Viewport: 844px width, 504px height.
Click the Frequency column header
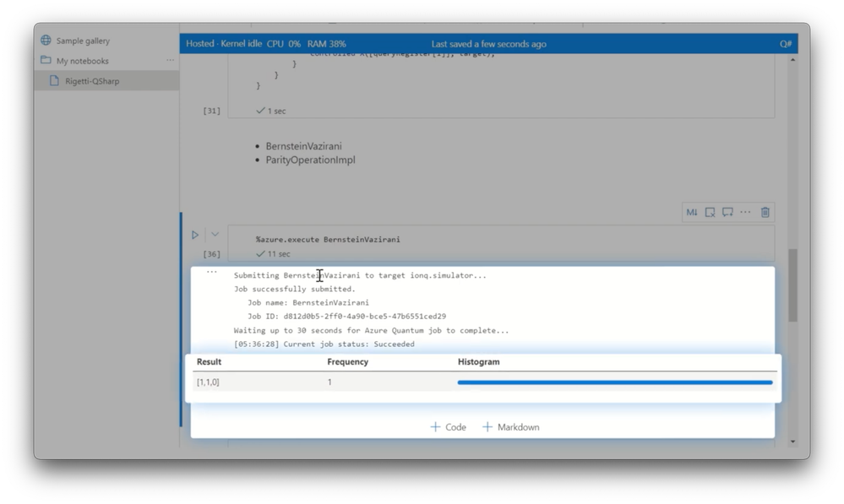(x=348, y=362)
